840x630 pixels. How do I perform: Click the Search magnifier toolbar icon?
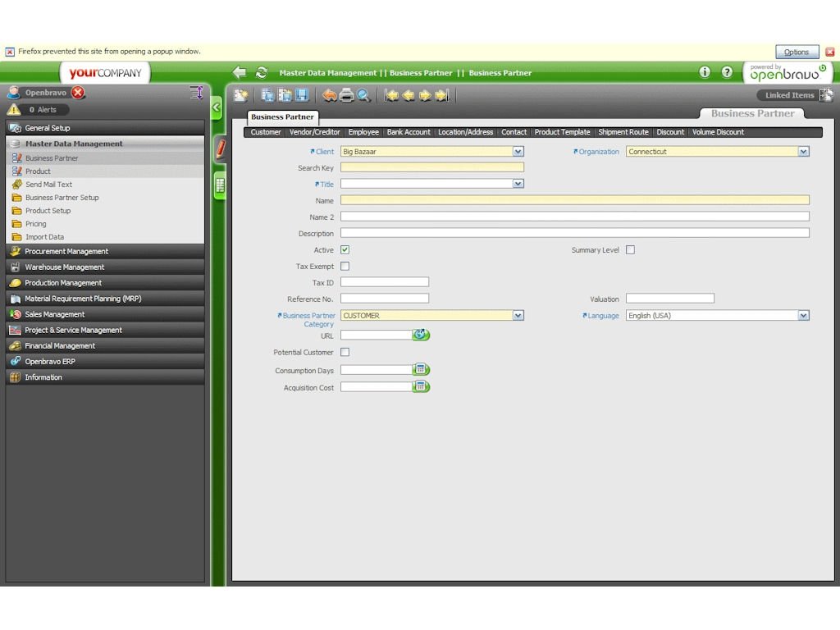click(363, 95)
